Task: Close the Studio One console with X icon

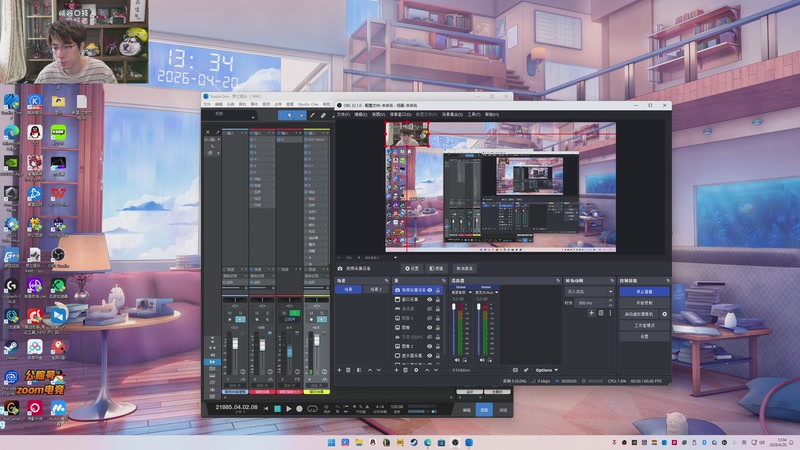Action: [208, 132]
